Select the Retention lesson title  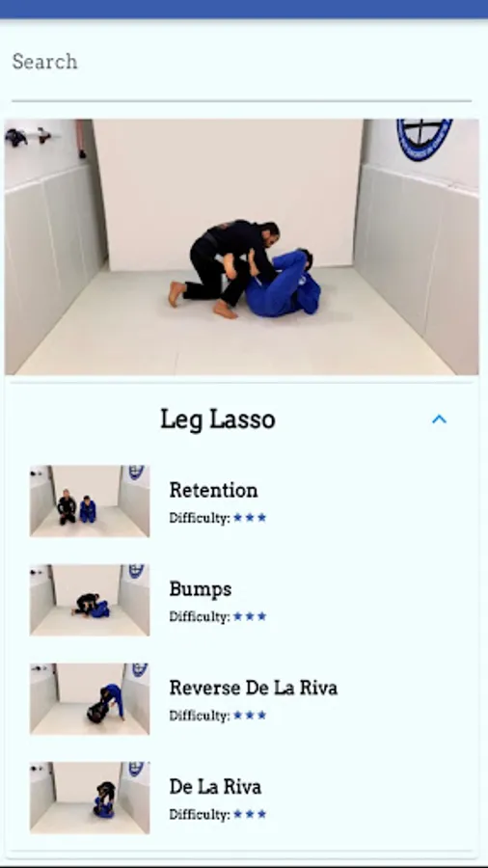coord(213,490)
